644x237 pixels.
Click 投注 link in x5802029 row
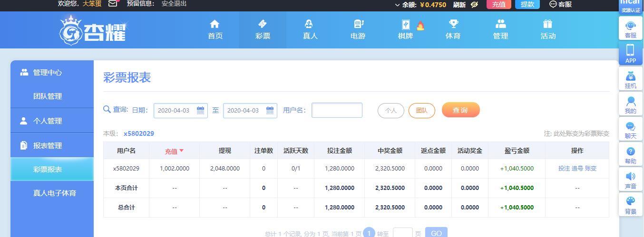(x=564, y=168)
